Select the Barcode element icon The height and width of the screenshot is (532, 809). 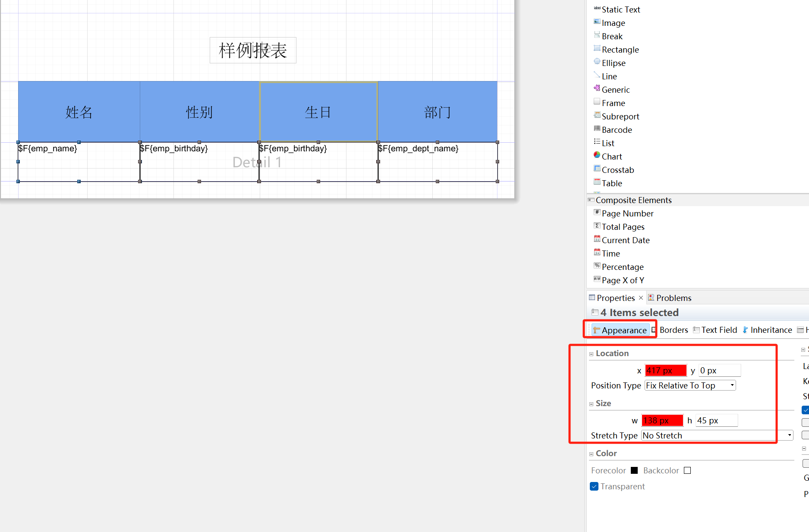point(597,128)
